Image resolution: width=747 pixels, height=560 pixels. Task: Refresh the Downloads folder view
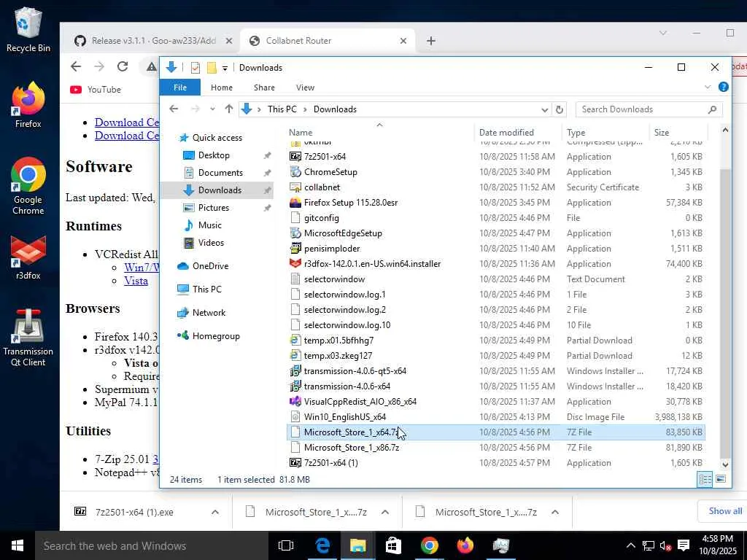click(560, 109)
